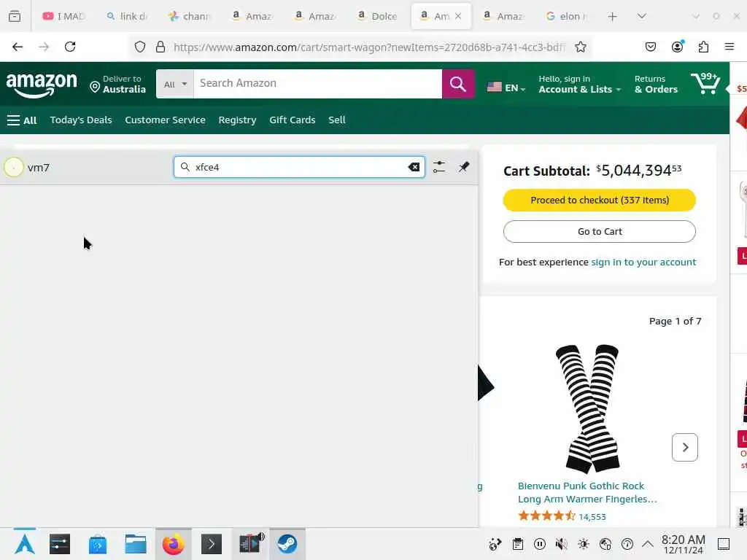Open the Account & Lists menu

tap(580, 84)
